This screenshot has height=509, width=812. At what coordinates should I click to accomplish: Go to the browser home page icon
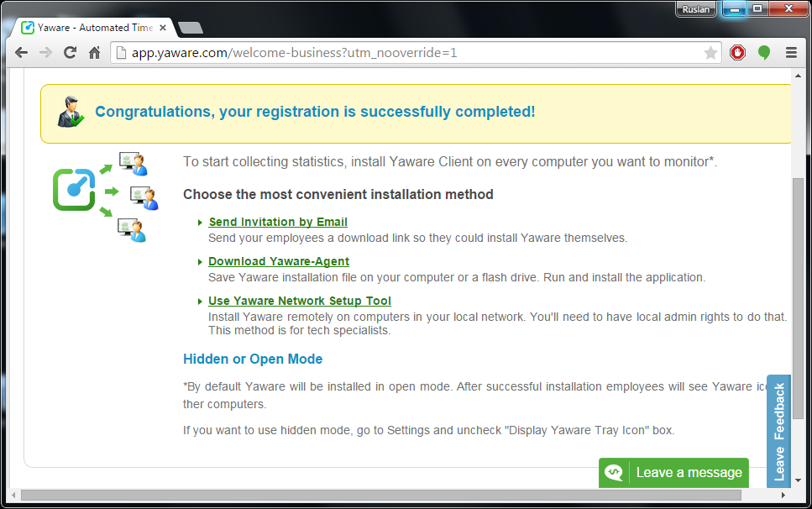[95, 53]
